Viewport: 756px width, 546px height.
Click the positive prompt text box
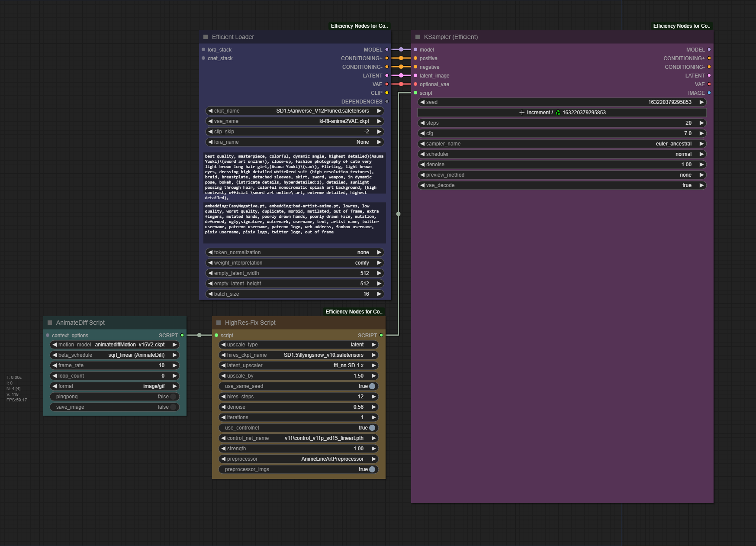[294, 177]
